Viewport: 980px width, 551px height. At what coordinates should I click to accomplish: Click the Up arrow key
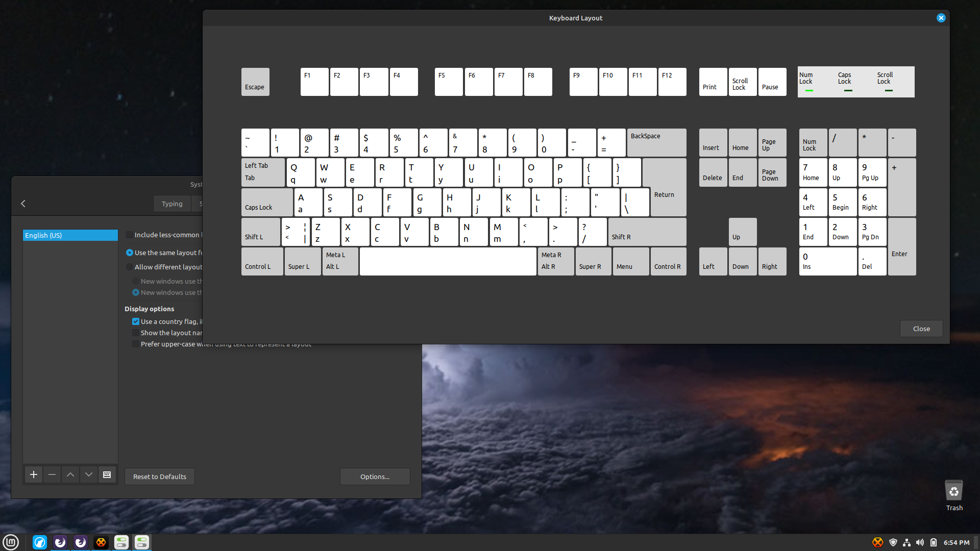[x=743, y=232]
